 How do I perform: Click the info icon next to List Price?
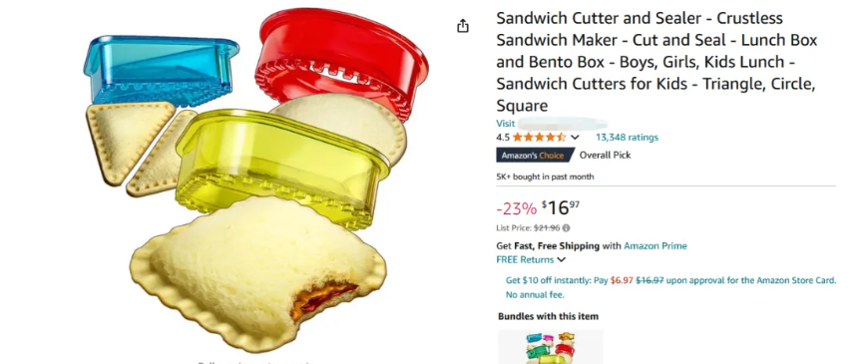tap(567, 228)
